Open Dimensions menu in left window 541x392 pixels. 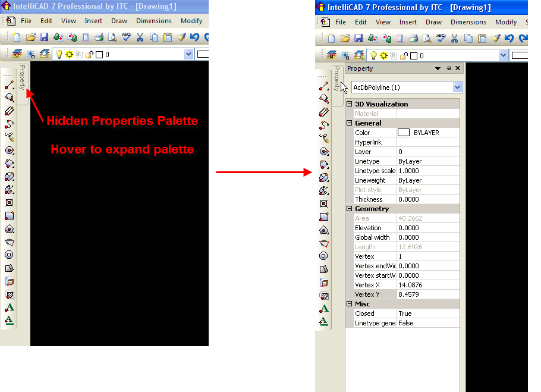pyautogui.click(x=154, y=21)
